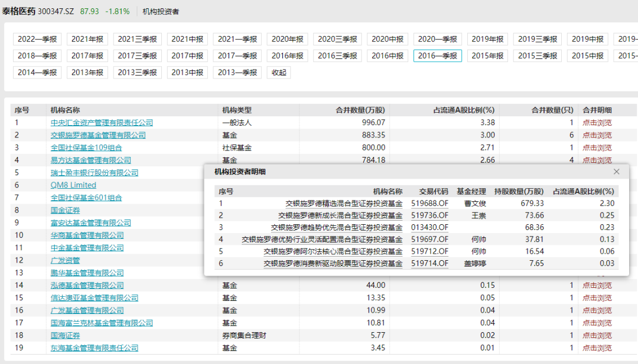Switch to 2021年报 period
The height and width of the screenshot is (364, 638).
(x=87, y=39)
